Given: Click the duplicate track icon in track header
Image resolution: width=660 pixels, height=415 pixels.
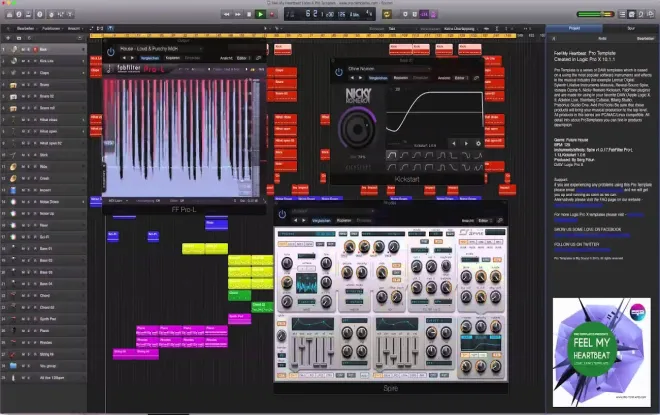Looking at the screenshot, I should [19, 38].
